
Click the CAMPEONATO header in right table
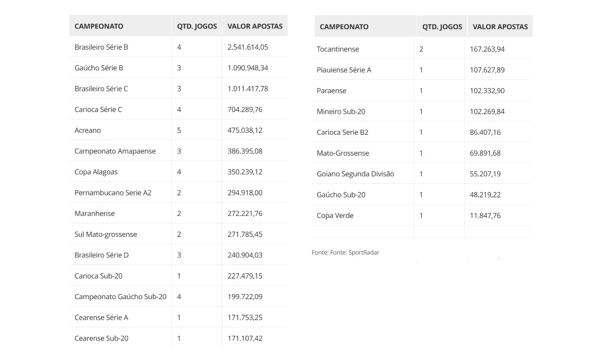point(344,27)
